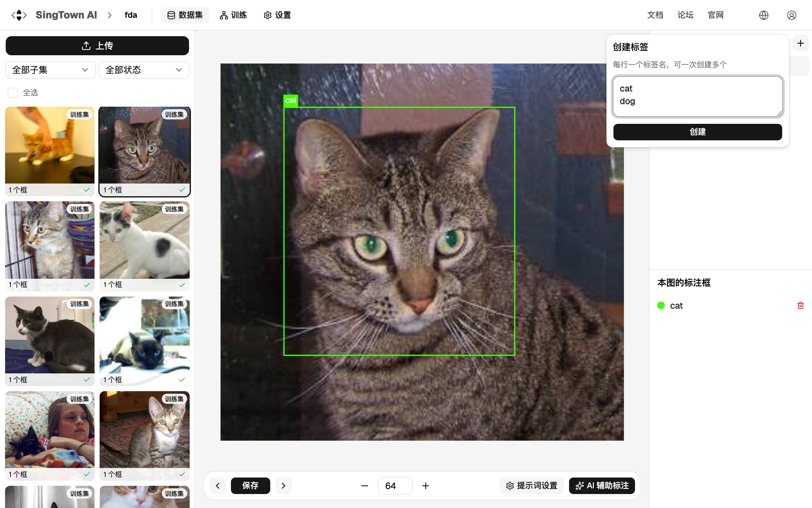
Task: Open the 文档 documentation link
Action: pyautogui.click(x=655, y=15)
